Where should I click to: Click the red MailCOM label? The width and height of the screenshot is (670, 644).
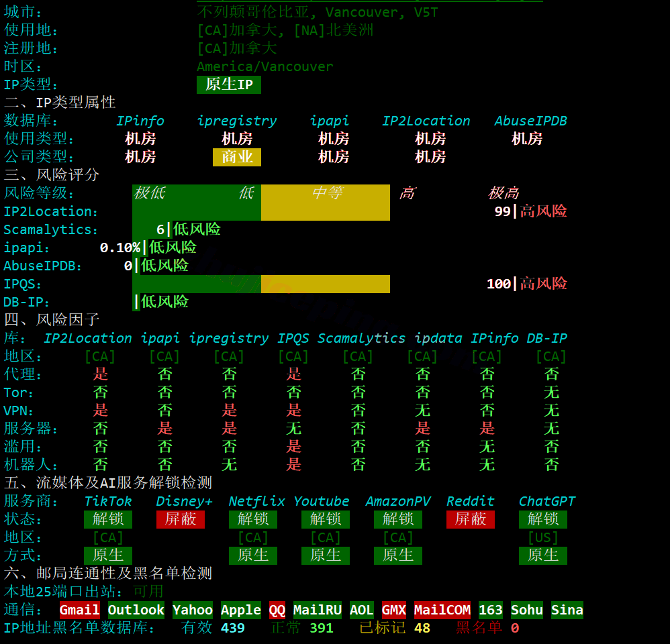[442, 610]
